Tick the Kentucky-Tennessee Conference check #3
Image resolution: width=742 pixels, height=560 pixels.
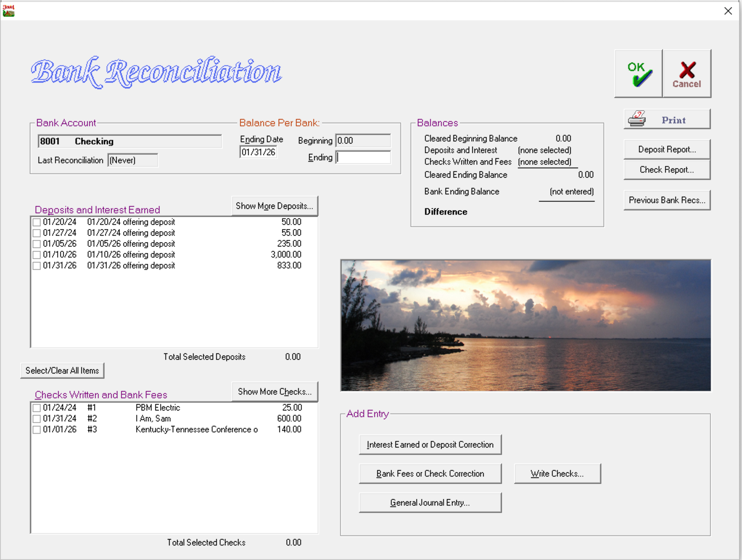pyautogui.click(x=37, y=429)
